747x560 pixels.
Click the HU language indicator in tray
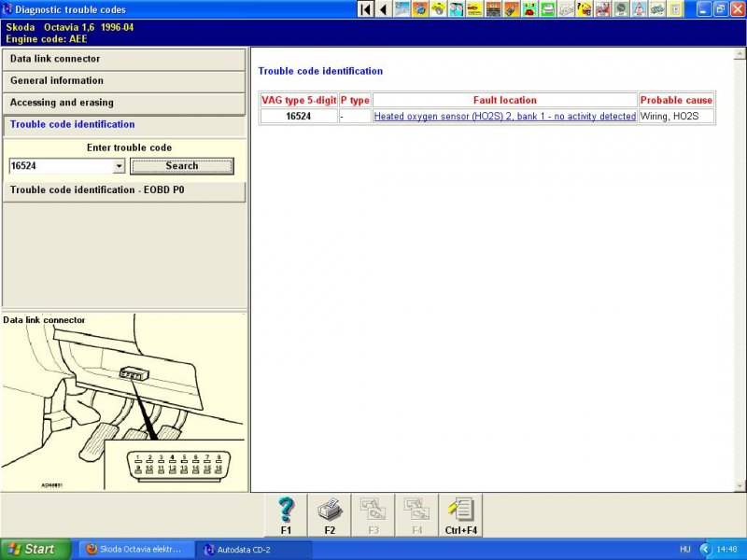click(x=684, y=550)
